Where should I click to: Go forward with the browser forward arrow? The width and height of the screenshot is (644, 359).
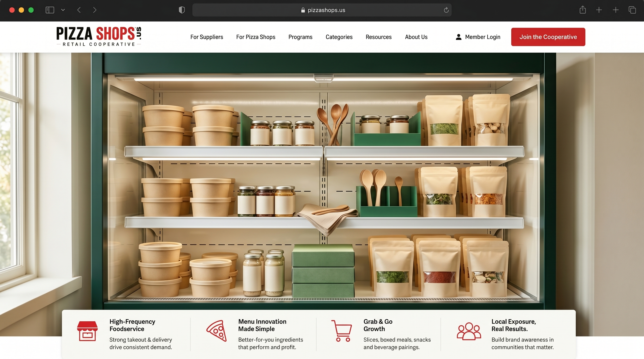(95, 10)
